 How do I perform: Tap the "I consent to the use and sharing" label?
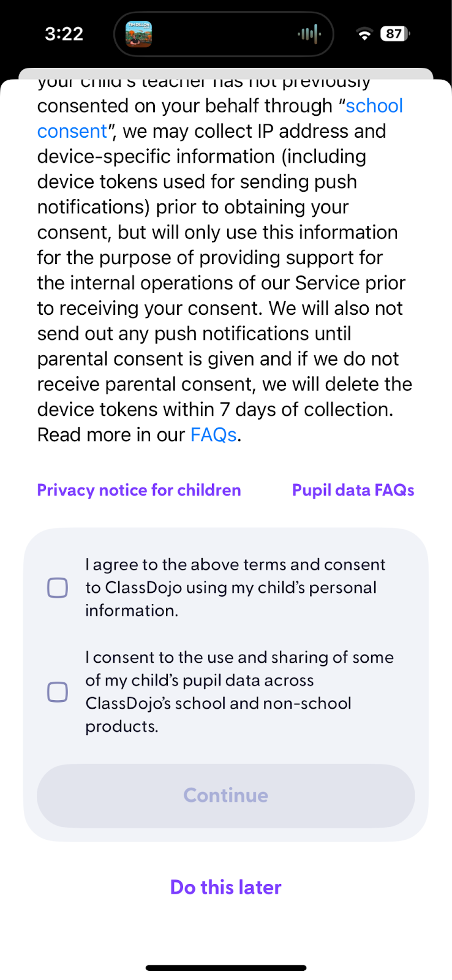pyautogui.click(x=239, y=692)
